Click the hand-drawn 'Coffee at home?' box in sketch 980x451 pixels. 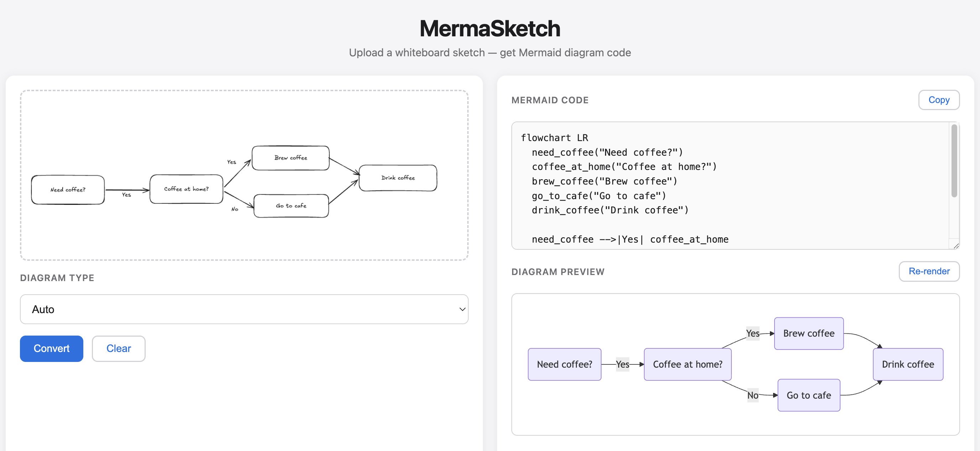click(186, 189)
